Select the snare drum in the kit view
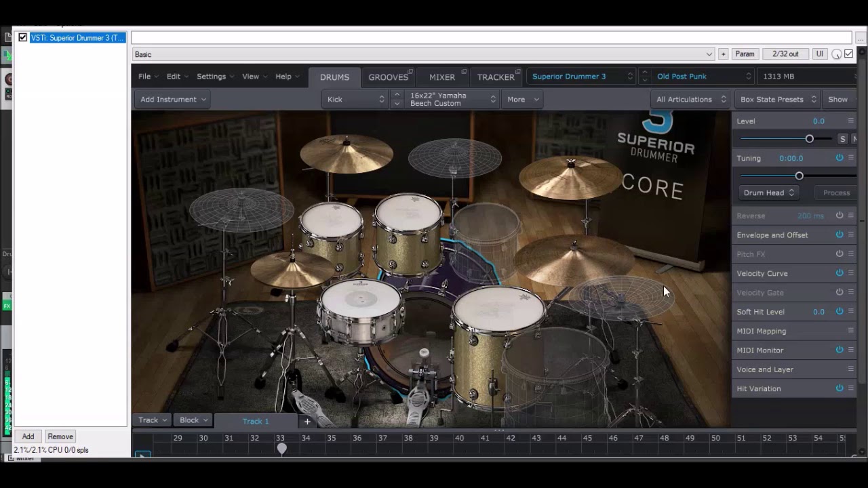 coord(360,310)
